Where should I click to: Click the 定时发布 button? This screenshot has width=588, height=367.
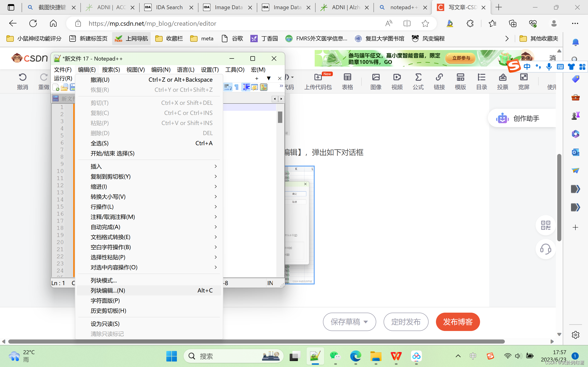pos(406,322)
